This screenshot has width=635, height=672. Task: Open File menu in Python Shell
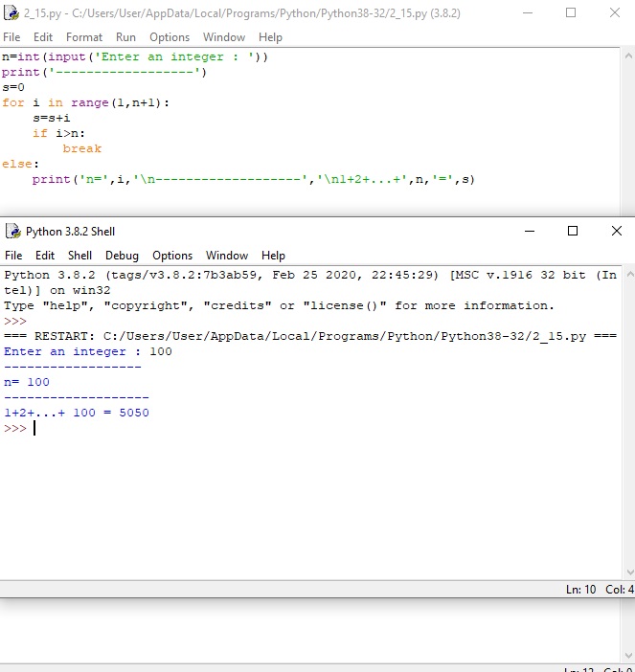[x=13, y=256]
